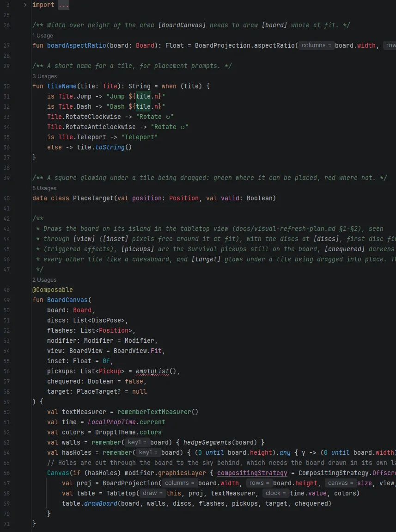Click the 'key1 =' inlay hint on the hasHoles line
This screenshot has height=532, width=396.
coord(148,452)
